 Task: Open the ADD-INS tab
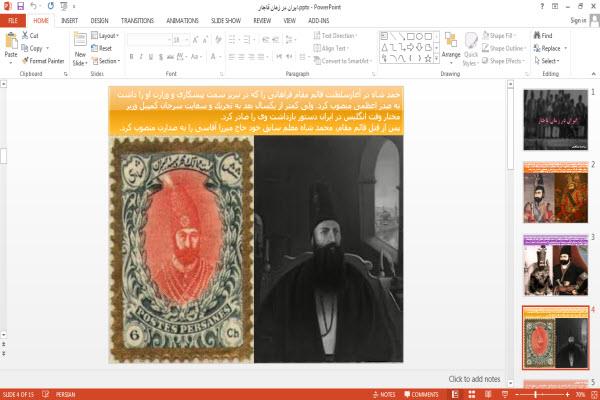point(319,21)
